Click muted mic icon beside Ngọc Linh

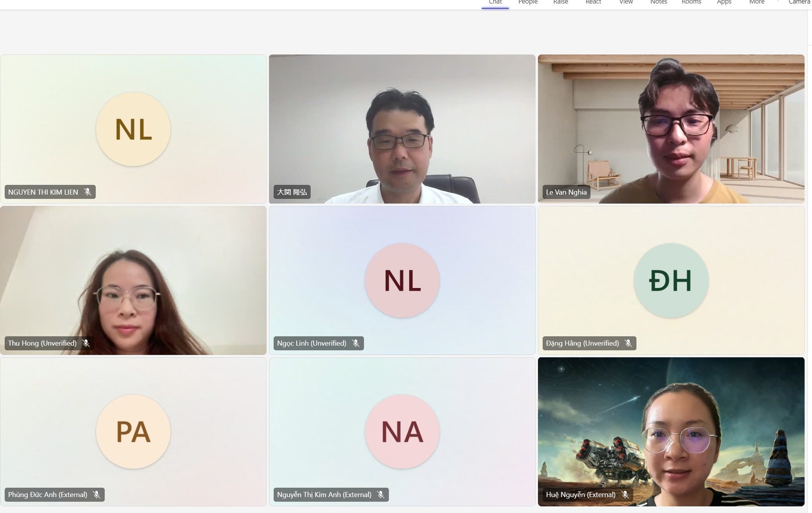click(x=356, y=343)
